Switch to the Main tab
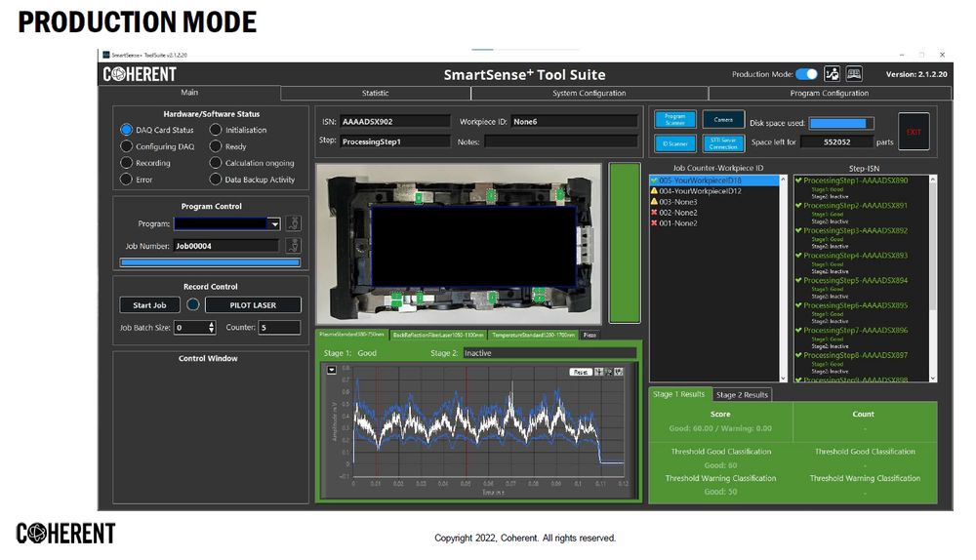Viewport: 976px width, 560px height. [189, 92]
